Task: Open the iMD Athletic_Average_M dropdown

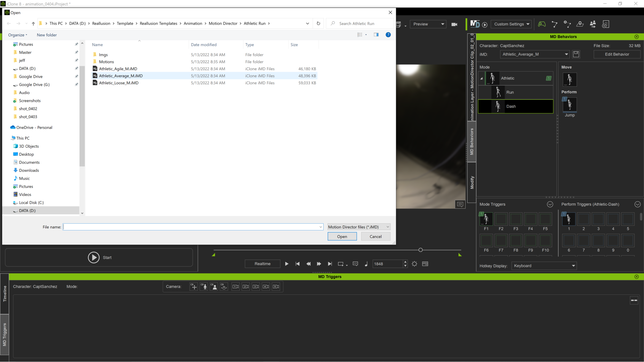Action: click(x=535, y=54)
